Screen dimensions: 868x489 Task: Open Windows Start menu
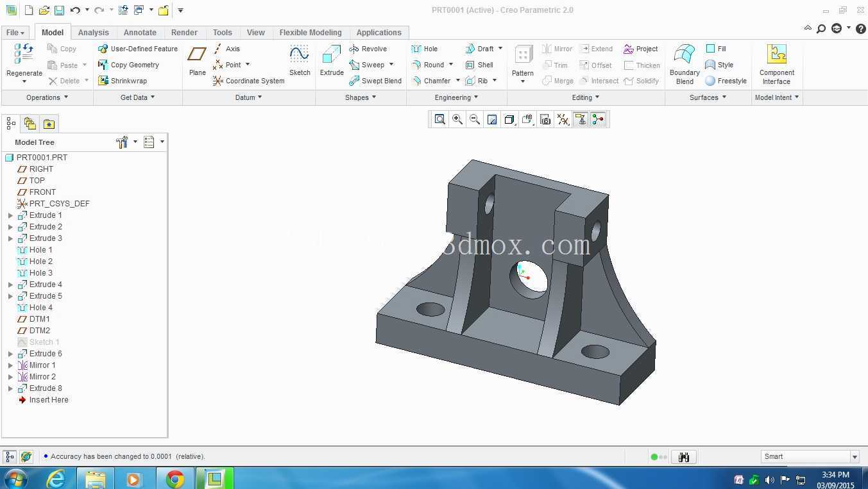pyautogui.click(x=15, y=478)
